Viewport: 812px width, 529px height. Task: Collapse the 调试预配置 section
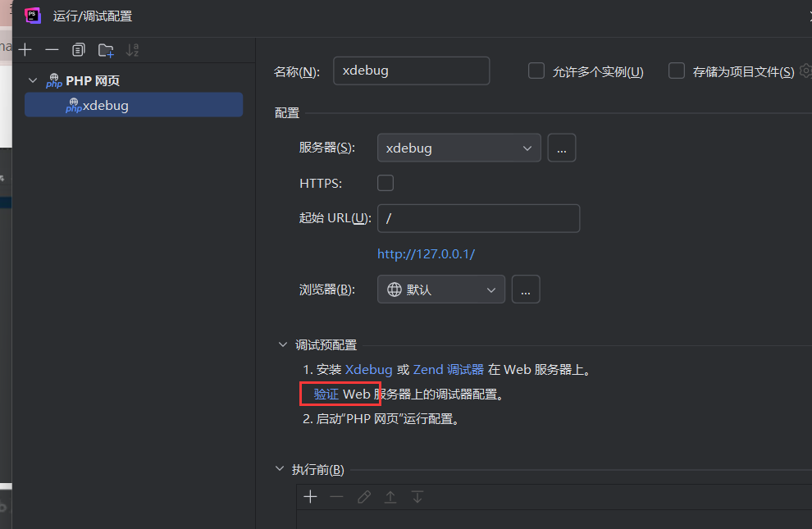[283, 344]
